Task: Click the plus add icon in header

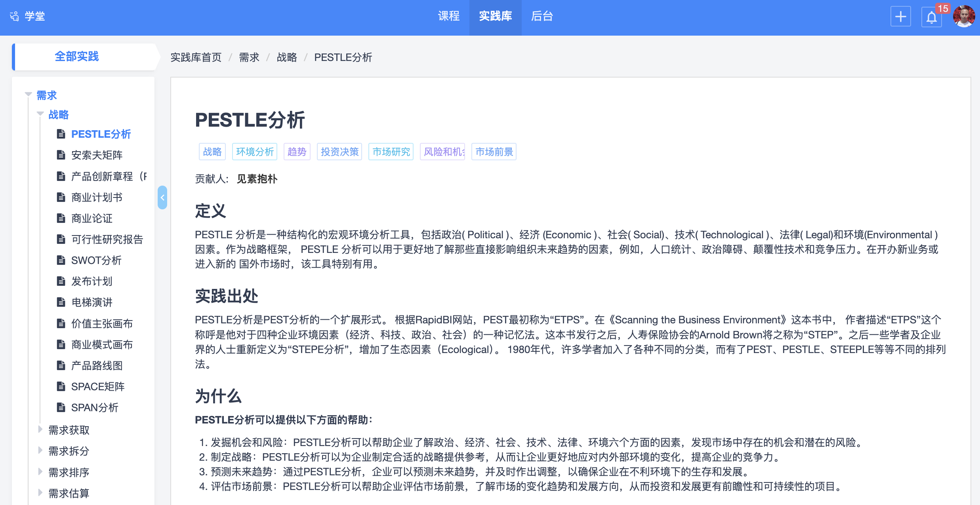Action: click(900, 17)
